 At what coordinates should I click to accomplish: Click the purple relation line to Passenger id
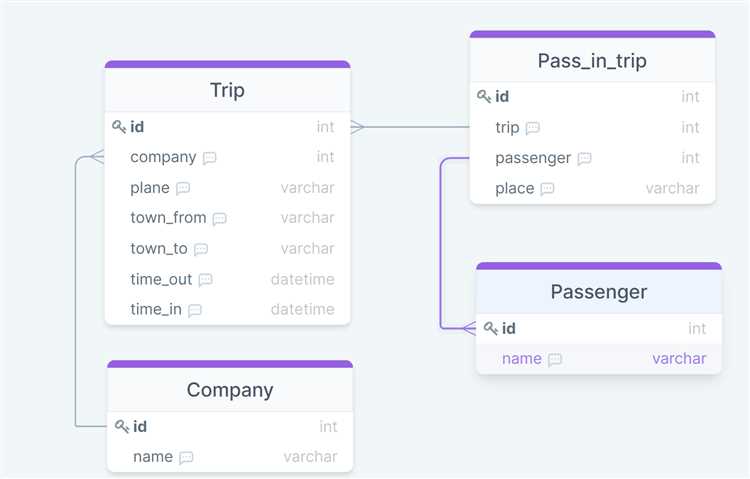click(441, 244)
